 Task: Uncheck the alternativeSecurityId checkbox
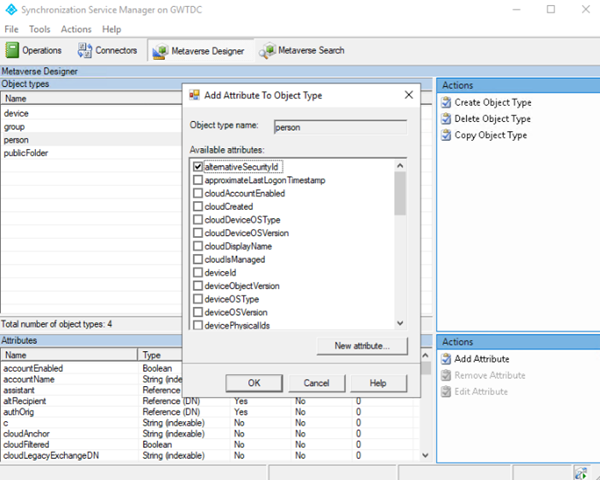[x=198, y=166]
